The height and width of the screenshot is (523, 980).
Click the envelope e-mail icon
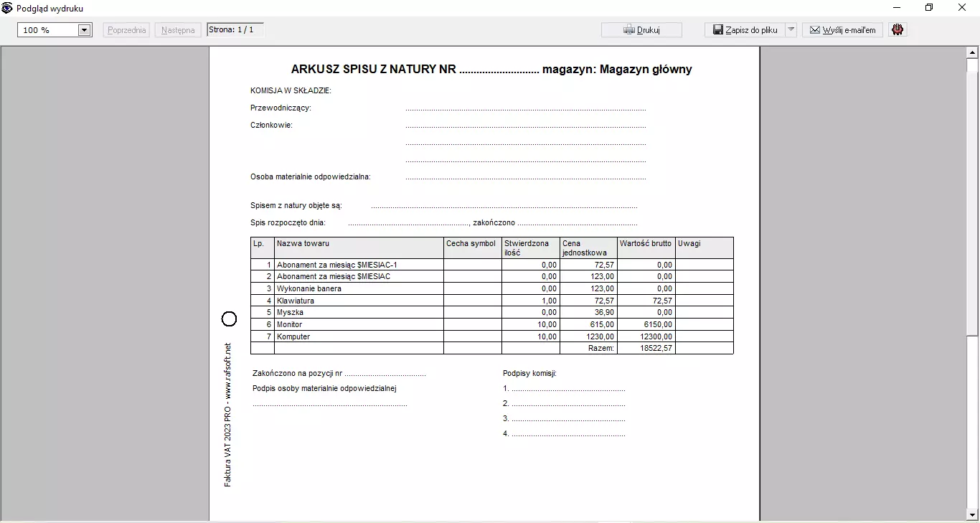pos(815,30)
